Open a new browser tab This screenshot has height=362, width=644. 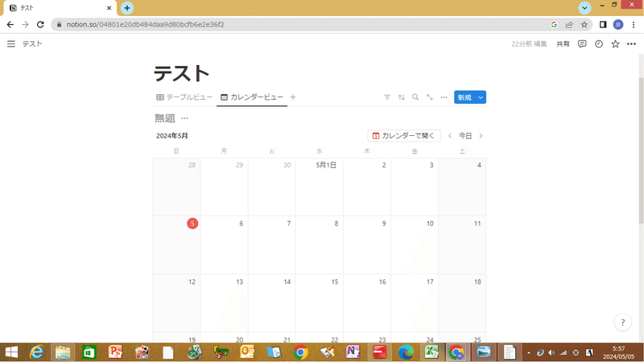pyautogui.click(x=127, y=8)
